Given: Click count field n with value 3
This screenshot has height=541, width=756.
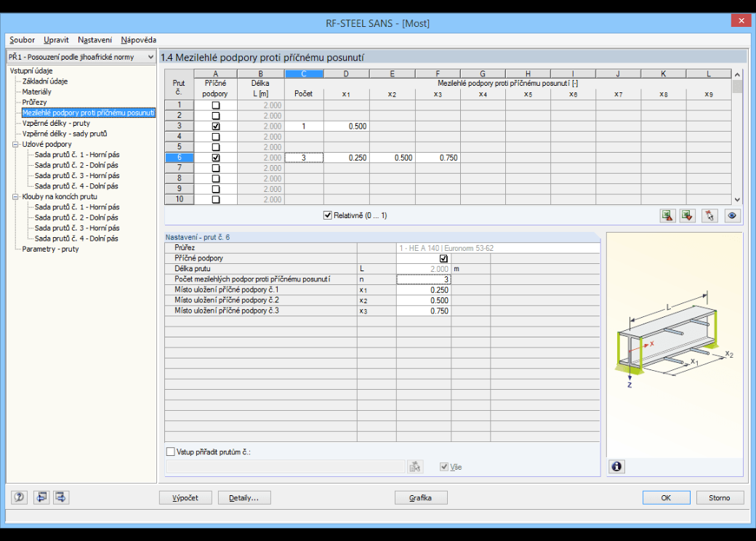Looking at the screenshot, I should tap(423, 279).
